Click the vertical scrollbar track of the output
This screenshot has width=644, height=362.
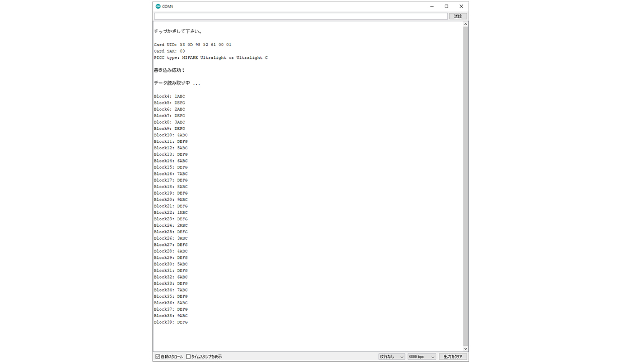coord(465,186)
